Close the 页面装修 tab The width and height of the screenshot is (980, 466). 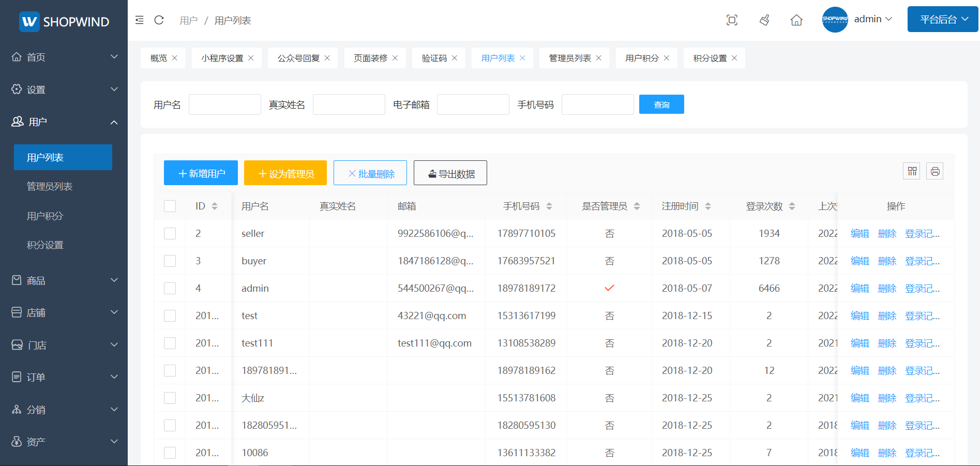click(395, 58)
